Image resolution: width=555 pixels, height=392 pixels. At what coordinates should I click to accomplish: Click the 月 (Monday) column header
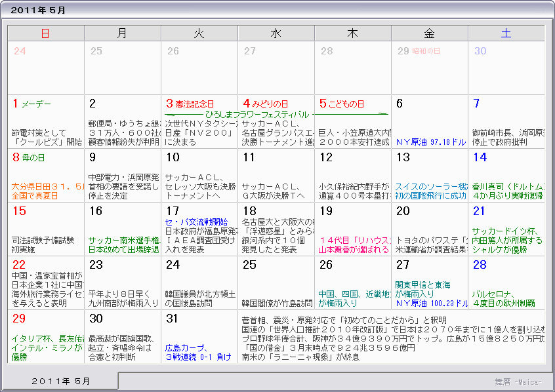click(123, 33)
